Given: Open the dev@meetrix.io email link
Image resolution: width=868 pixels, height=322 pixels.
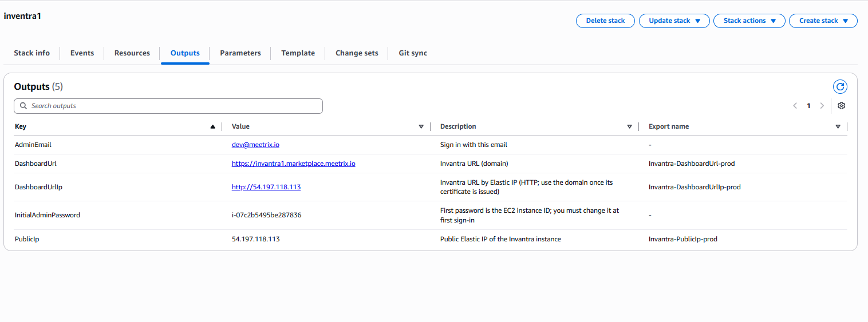Looking at the screenshot, I should tap(255, 145).
